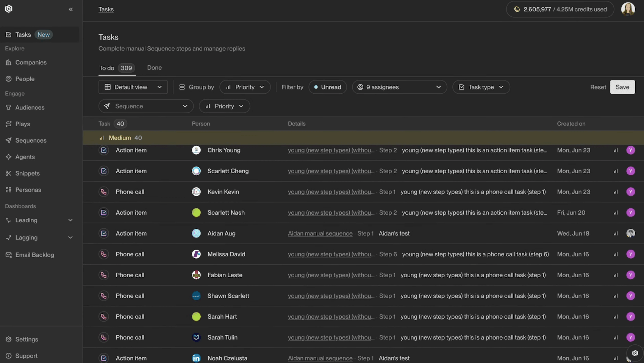The image size is (644, 363).
Task: Click assignee avatar in Aidan Aug row
Action: (x=631, y=233)
